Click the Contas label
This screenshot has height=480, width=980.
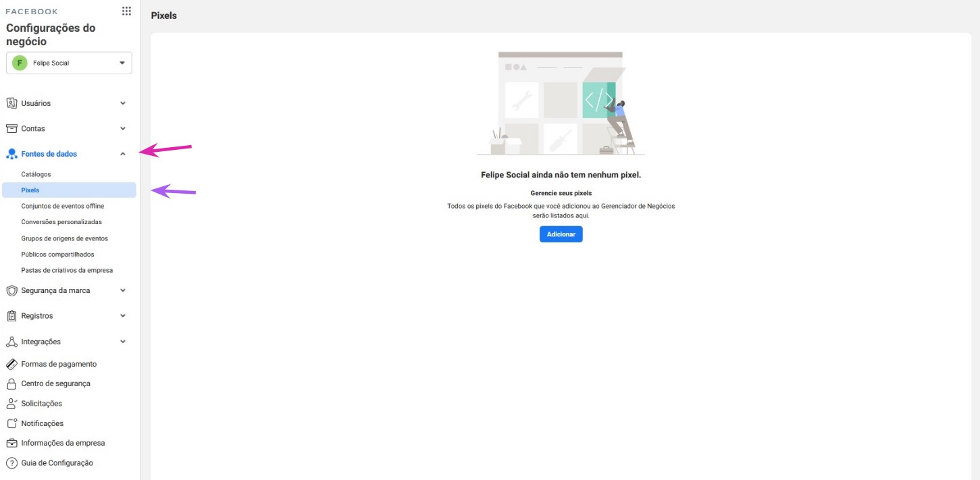click(33, 128)
